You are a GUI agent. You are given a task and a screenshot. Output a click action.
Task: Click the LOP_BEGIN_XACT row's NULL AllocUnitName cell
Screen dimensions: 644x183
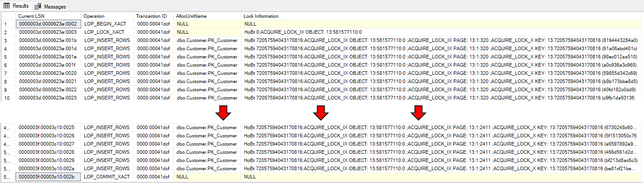pos(208,24)
